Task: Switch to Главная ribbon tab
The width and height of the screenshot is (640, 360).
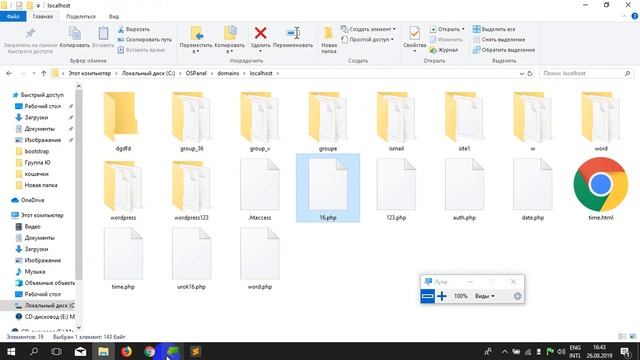Action: coord(43,16)
